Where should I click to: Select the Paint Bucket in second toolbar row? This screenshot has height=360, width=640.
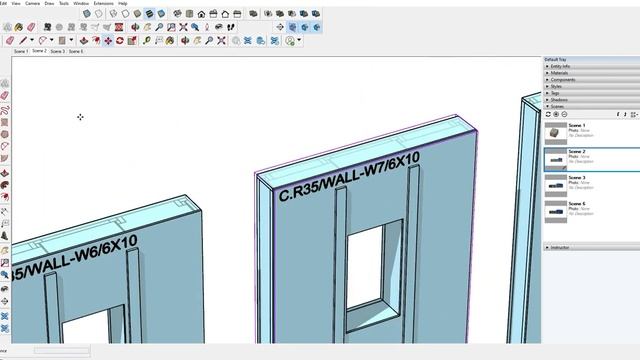click(19, 27)
